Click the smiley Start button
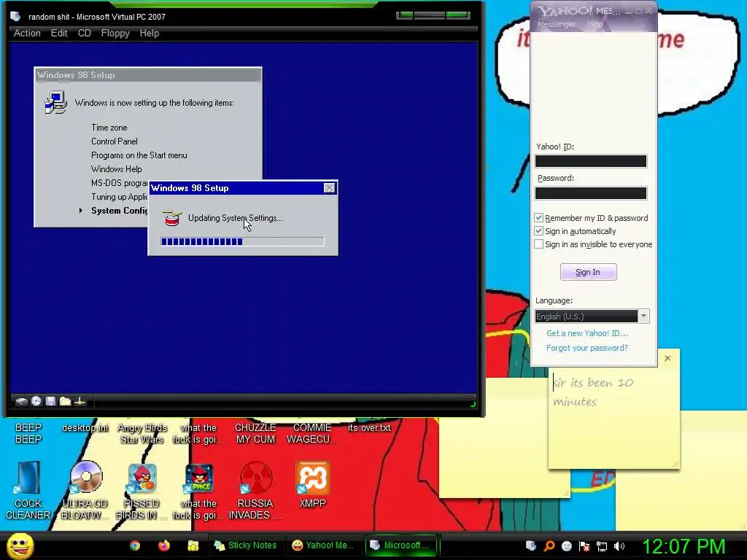 pyautogui.click(x=20, y=545)
